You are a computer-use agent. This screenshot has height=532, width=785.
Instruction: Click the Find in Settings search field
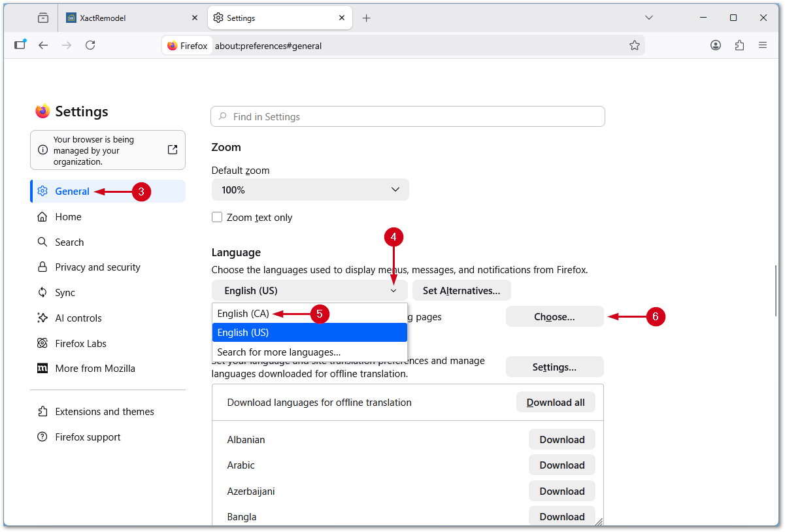click(408, 116)
